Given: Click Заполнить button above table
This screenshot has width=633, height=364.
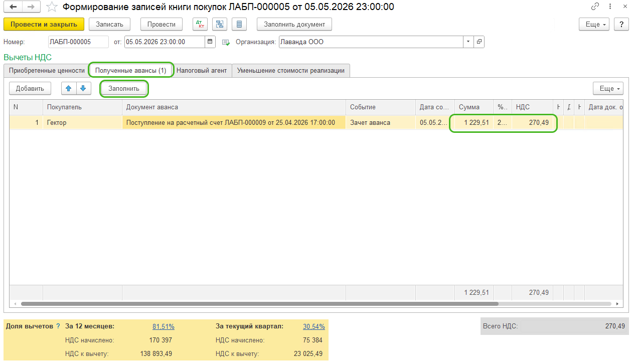Looking at the screenshot, I should pos(124,88).
